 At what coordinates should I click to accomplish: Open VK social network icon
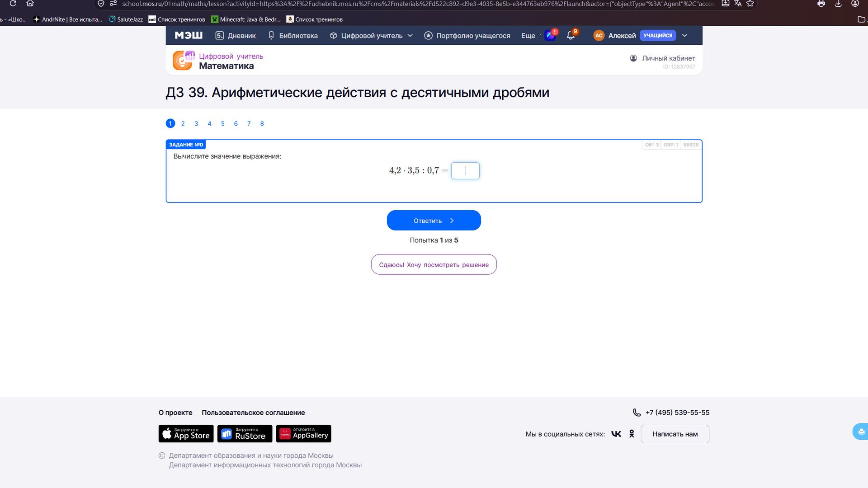616,434
